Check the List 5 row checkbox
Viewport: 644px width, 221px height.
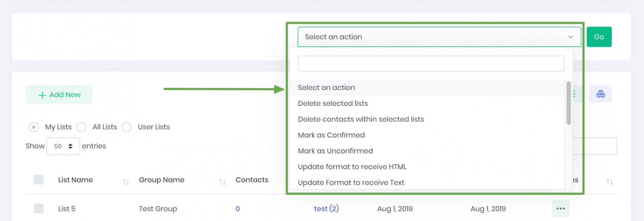(39, 209)
